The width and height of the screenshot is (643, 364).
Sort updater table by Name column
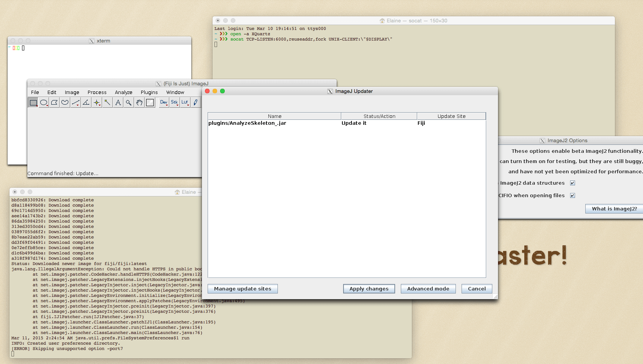coord(274,116)
